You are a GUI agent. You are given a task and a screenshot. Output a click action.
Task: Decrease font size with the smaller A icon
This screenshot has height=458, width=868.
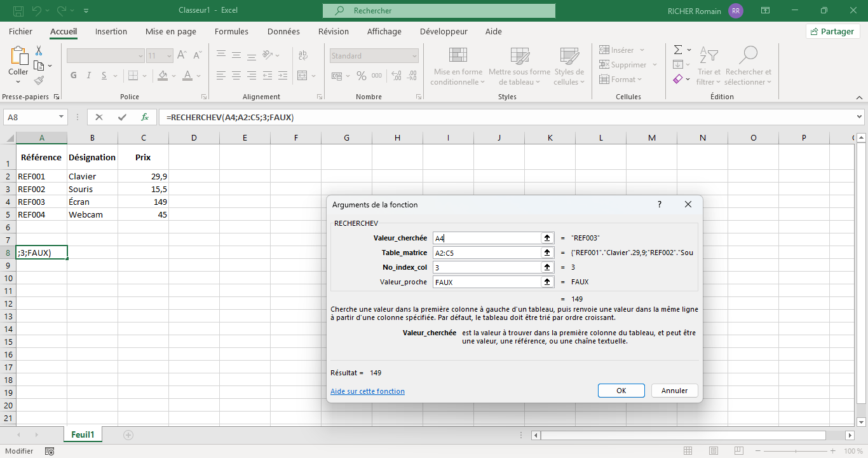point(198,55)
